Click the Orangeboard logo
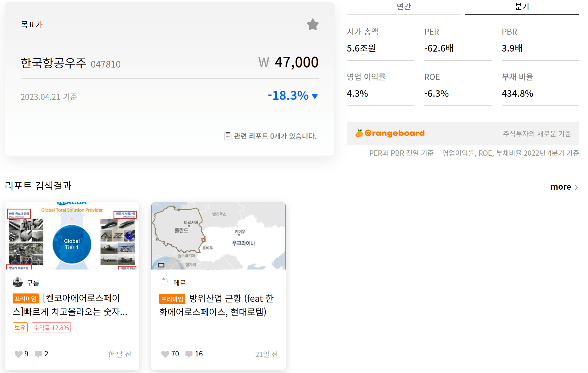The height and width of the screenshot is (373, 588). (x=390, y=133)
